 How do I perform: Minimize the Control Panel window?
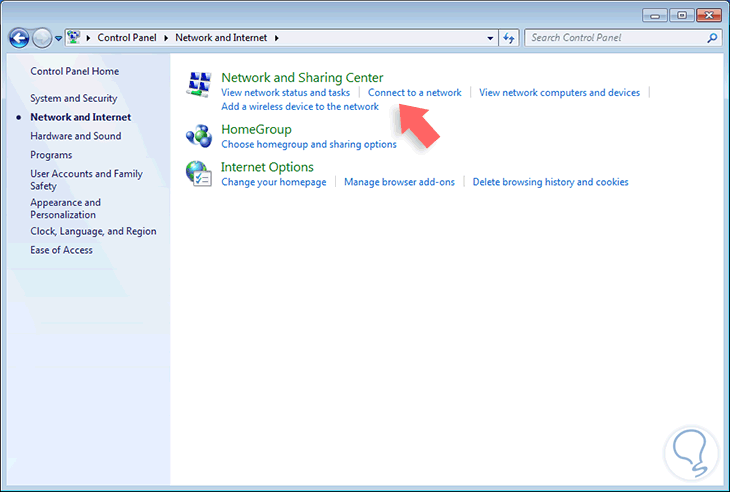pyautogui.click(x=655, y=15)
